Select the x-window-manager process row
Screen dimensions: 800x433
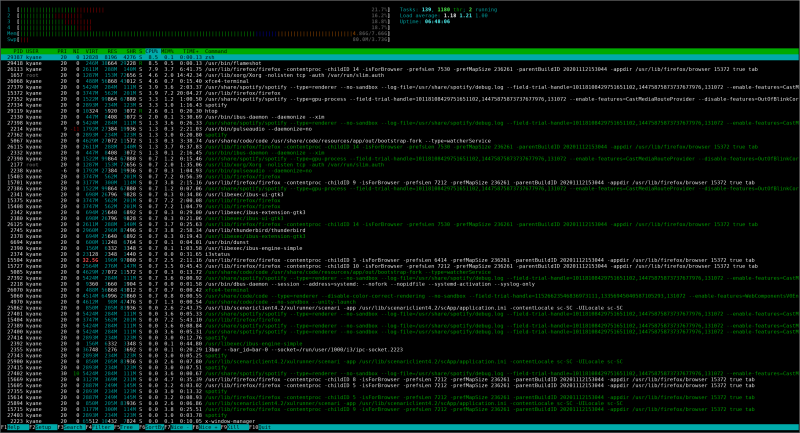[x=400, y=422]
